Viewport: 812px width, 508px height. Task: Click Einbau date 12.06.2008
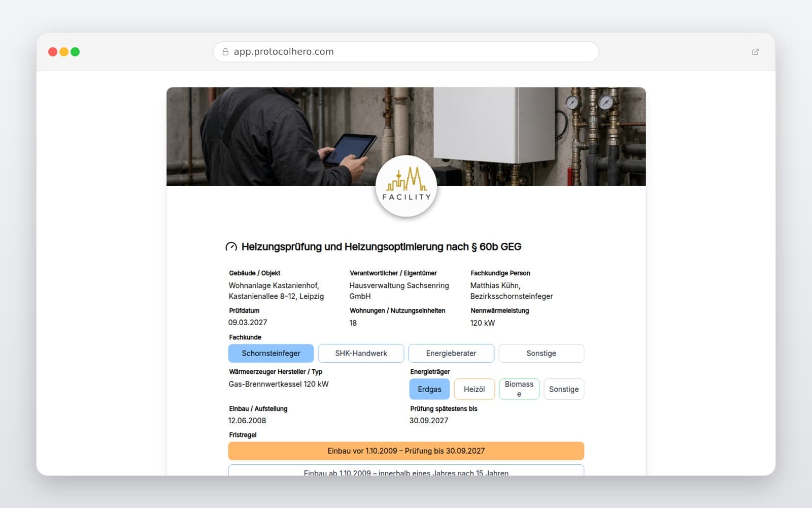247,421
